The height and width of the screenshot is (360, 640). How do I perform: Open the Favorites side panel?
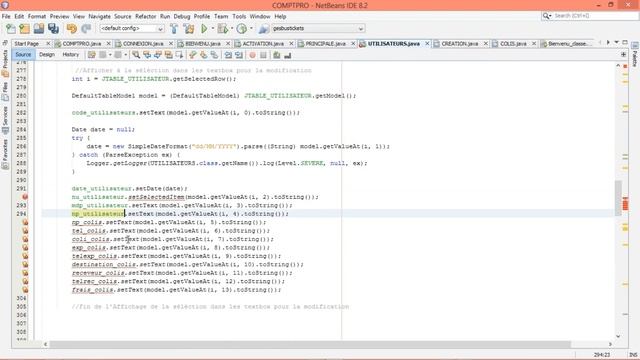[x=5, y=154]
